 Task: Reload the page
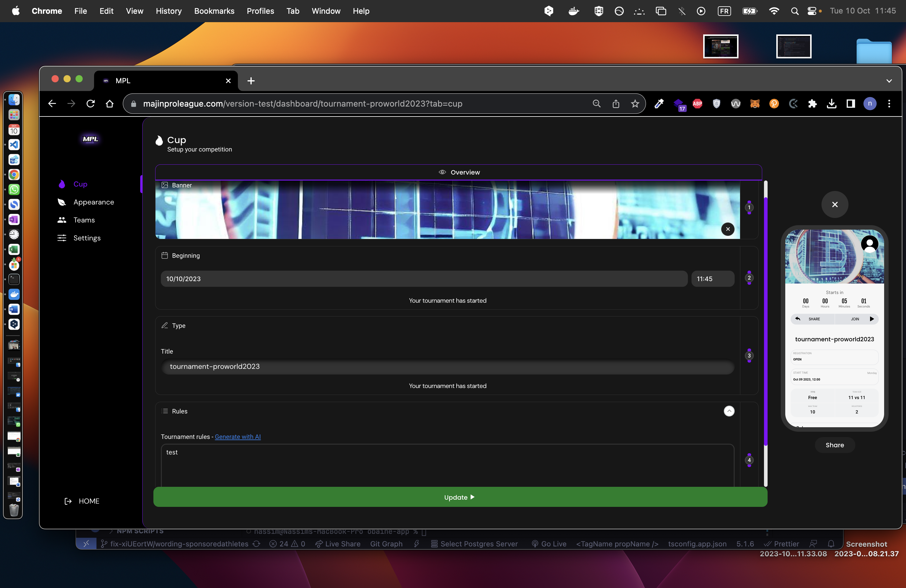click(90, 104)
